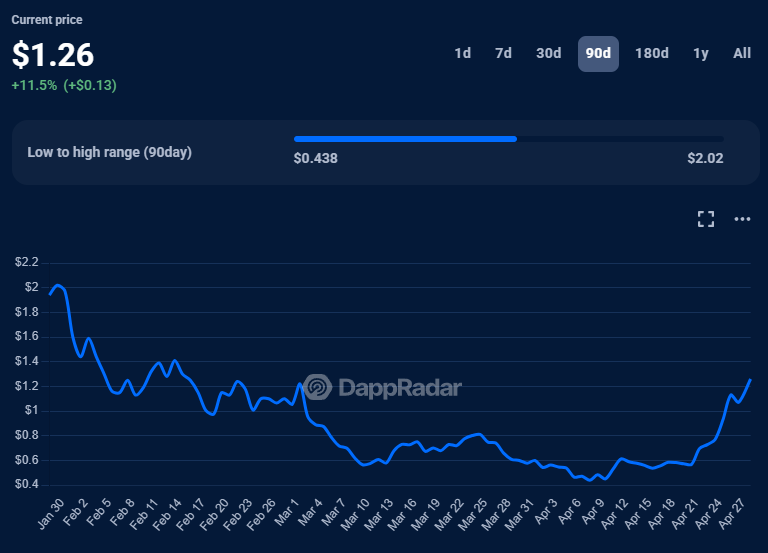The image size is (768, 553).
Task: Click the $0.438 low range value
Action: [x=315, y=158]
